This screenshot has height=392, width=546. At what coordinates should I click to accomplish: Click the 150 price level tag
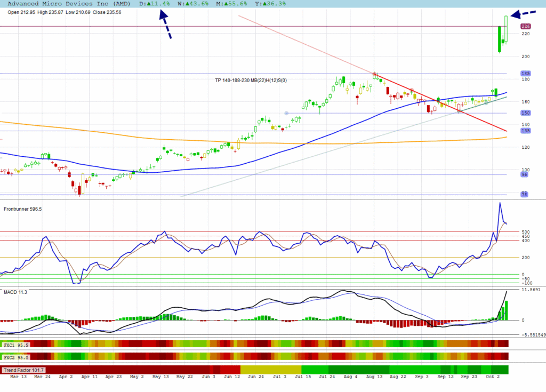point(525,113)
